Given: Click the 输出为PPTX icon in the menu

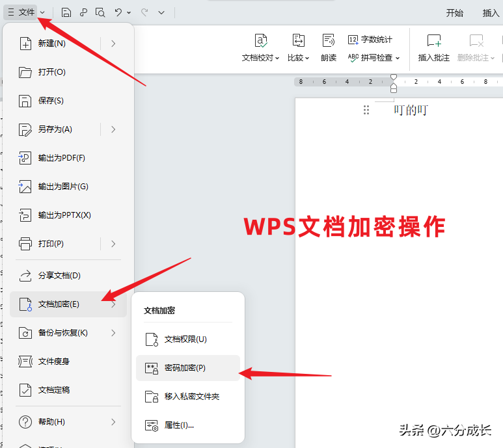Looking at the screenshot, I should coord(25,215).
